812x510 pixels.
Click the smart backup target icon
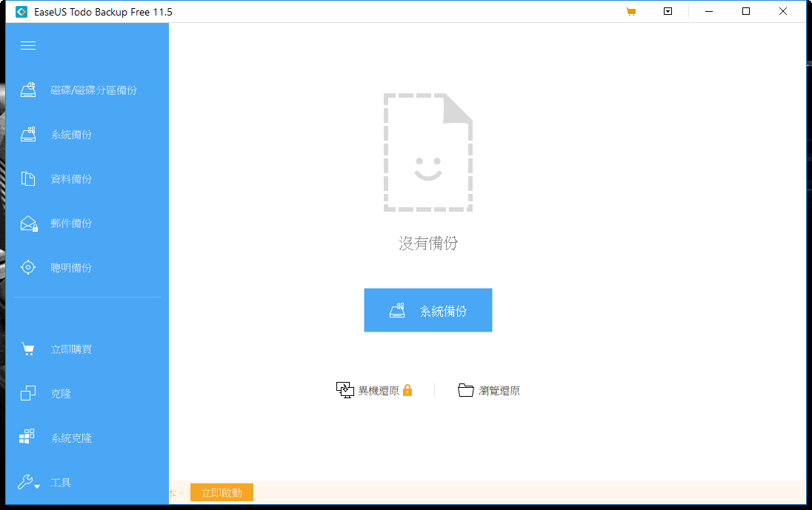28,267
